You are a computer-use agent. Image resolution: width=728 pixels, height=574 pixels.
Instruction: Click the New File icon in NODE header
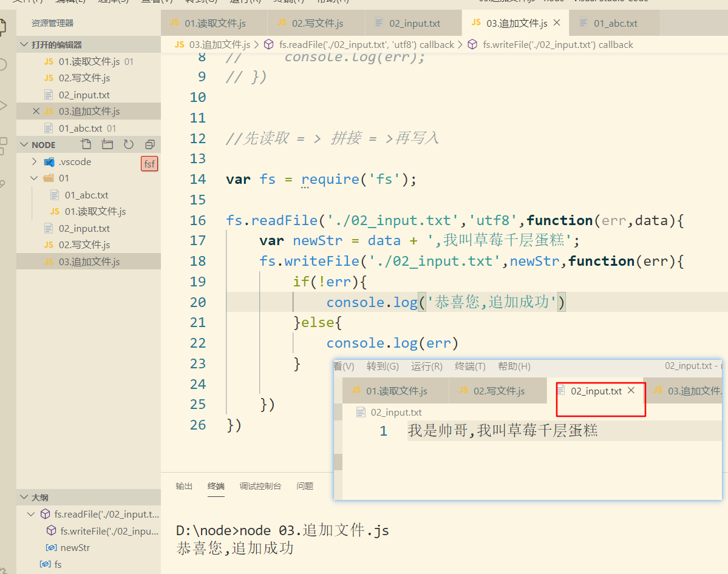[x=86, y=144]
